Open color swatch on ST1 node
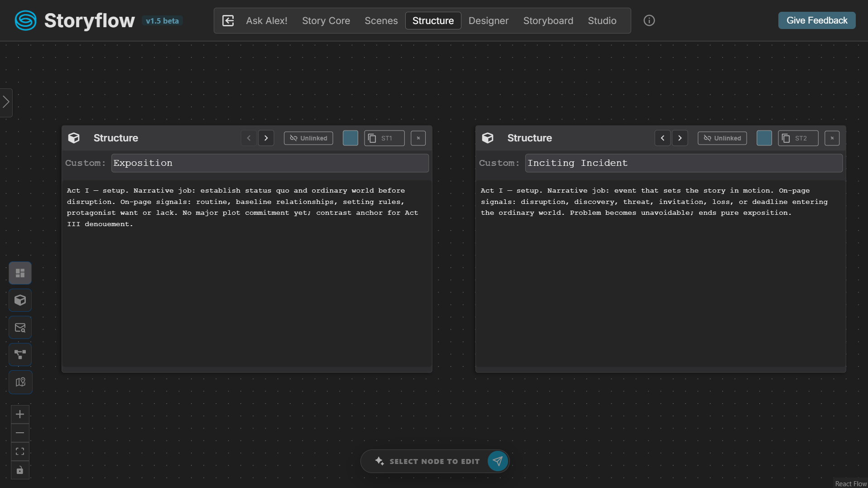 (350, 138)
